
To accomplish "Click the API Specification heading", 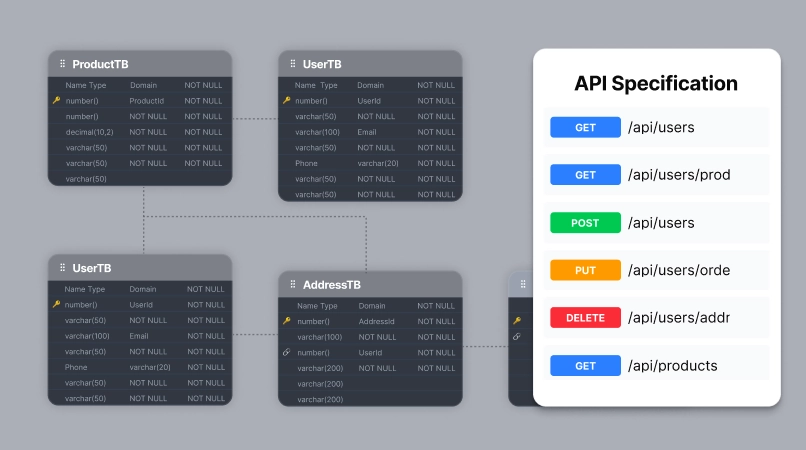I will [x=656, y=83].
